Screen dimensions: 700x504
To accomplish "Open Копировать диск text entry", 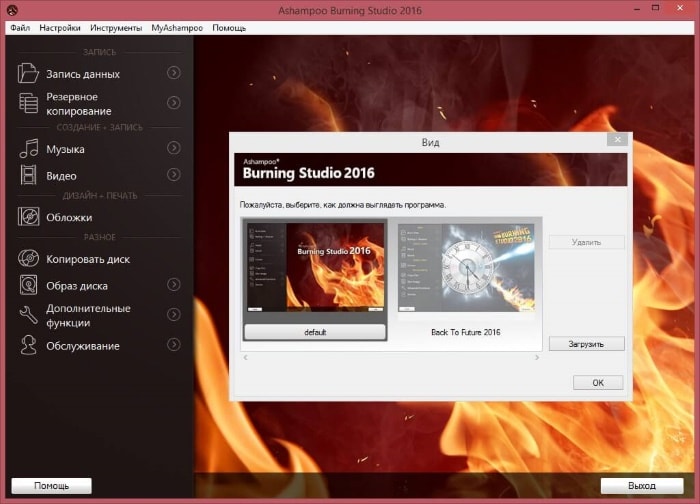I will click(88, 259).
